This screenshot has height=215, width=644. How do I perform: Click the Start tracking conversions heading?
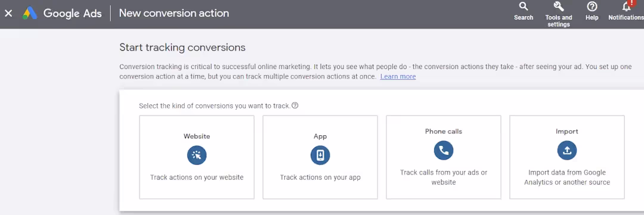click(x=182, y=48)
